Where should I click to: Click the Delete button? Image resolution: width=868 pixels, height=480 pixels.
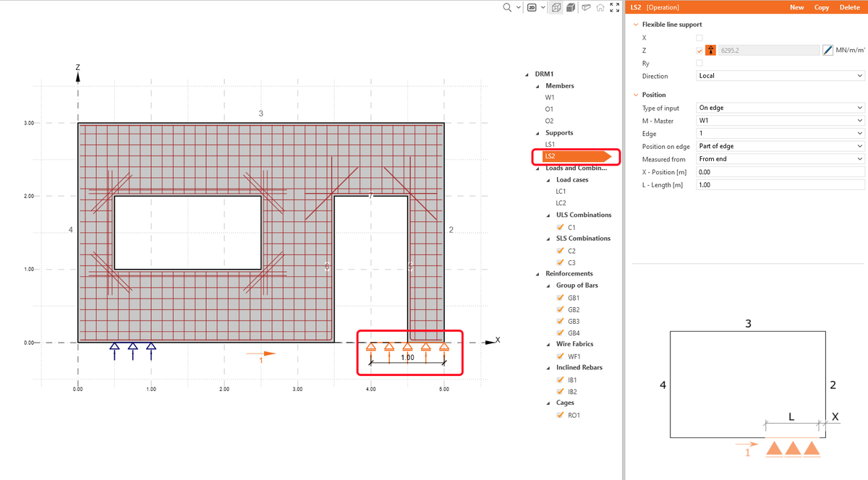tap(849, 7)
